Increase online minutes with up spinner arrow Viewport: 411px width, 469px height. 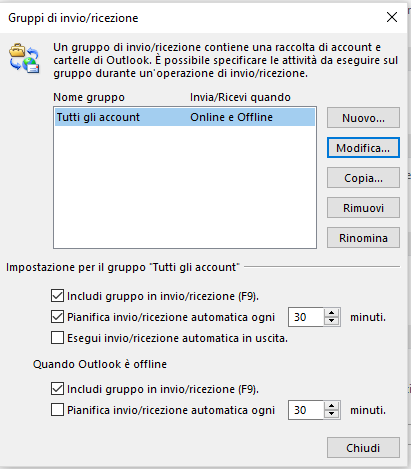[x=331, y=313]
